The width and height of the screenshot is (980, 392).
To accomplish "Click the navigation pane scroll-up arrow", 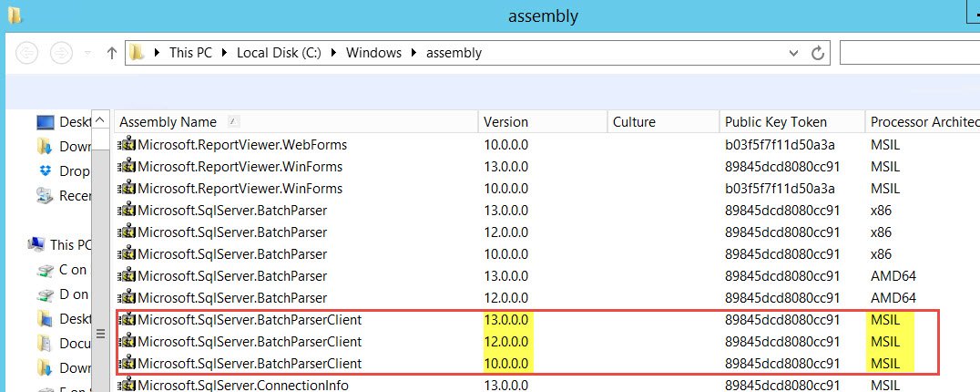I will tap(100, 120).
